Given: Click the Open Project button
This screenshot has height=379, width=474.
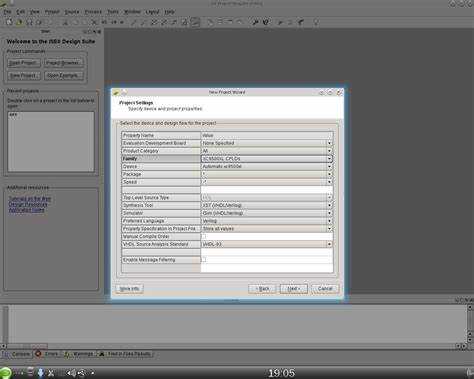Looking at the screenshot, I should click(x=24, y=63).
